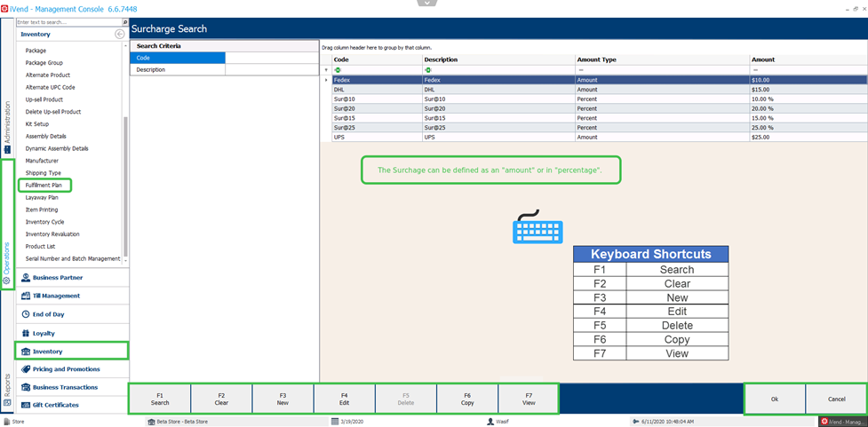This screenshot has height=427, width=868.
Task: Open the End of Day menu section
Action: coord(72,314)
